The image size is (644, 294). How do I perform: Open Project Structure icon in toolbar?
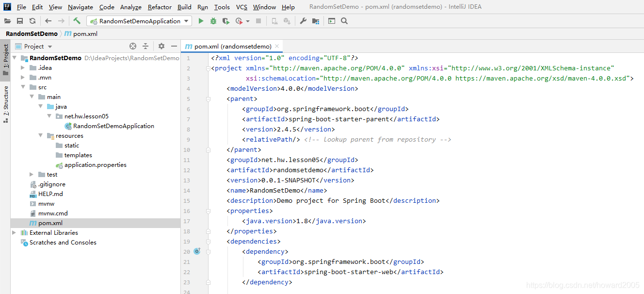(x=316, y=21)
